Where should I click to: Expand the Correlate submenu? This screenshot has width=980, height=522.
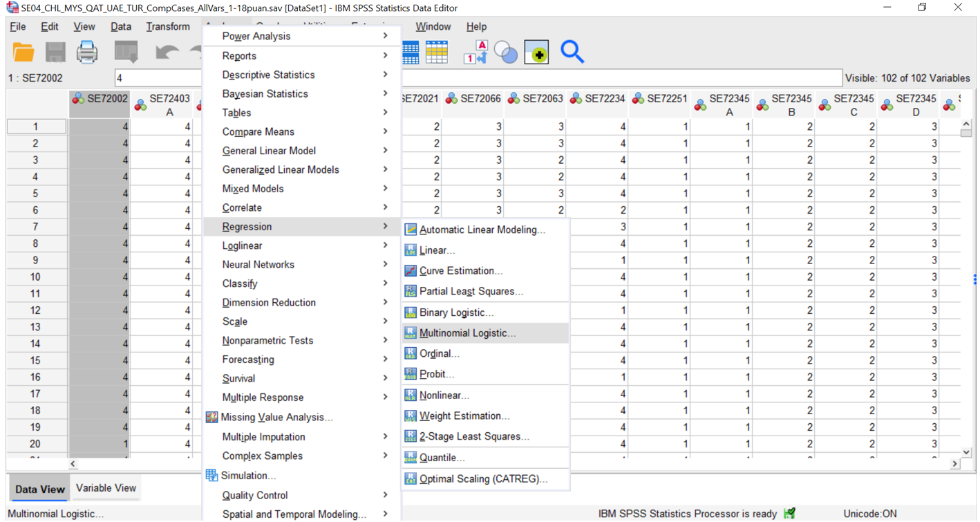pyautogui.click(x=302, y=207)
